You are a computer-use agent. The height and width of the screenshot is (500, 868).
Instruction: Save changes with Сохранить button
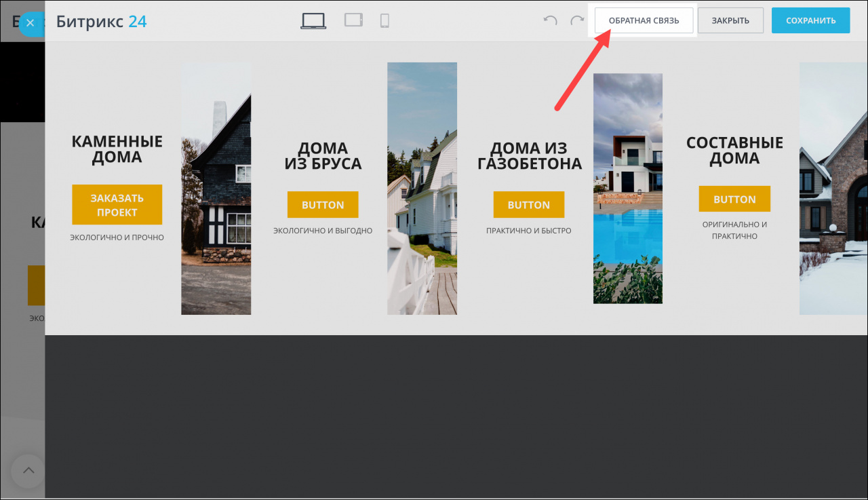tap(810, 20)
